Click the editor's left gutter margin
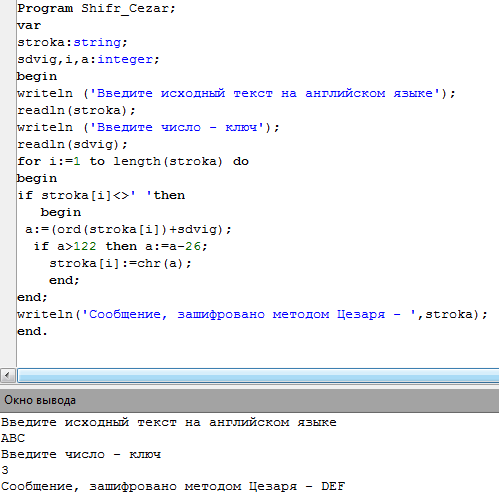The height and width of the screenshot is (499, 499). click(8, 183)
